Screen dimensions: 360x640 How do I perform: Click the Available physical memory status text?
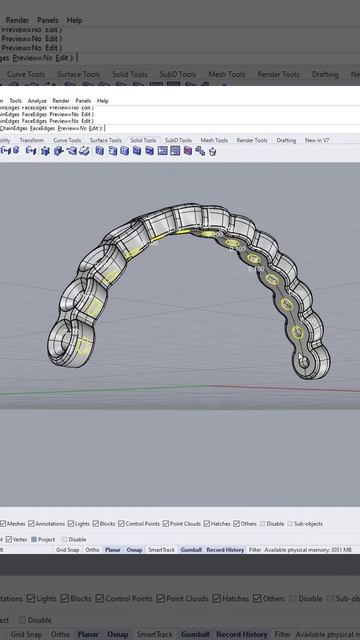[x=308, y=550]
